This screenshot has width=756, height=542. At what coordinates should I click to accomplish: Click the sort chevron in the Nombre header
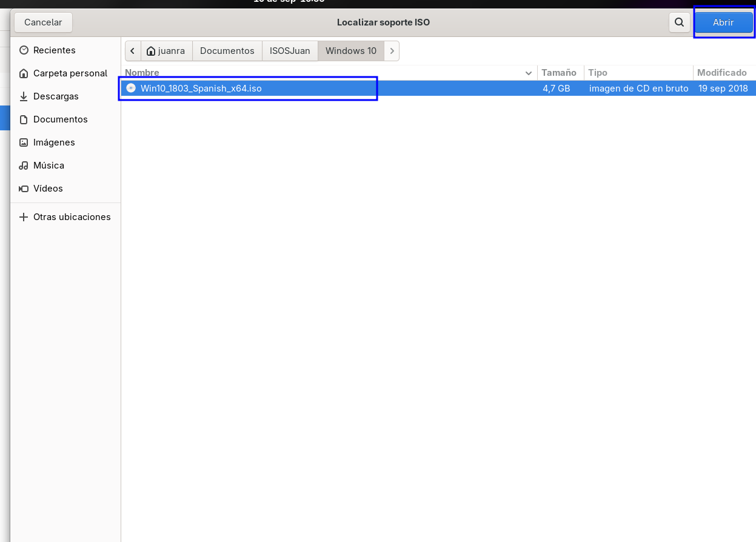pos(529,73)
